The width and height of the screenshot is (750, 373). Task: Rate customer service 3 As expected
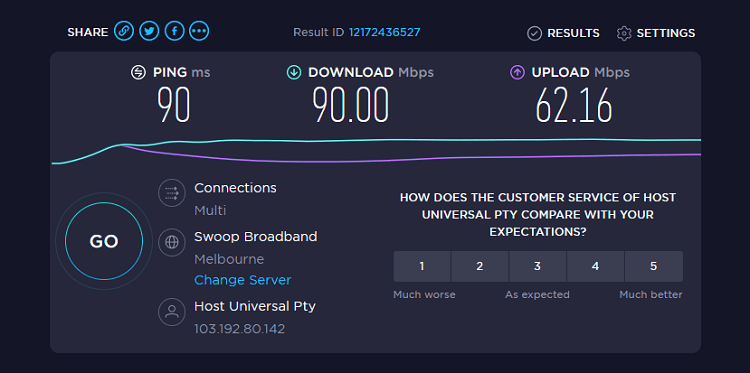coord(538,266)
